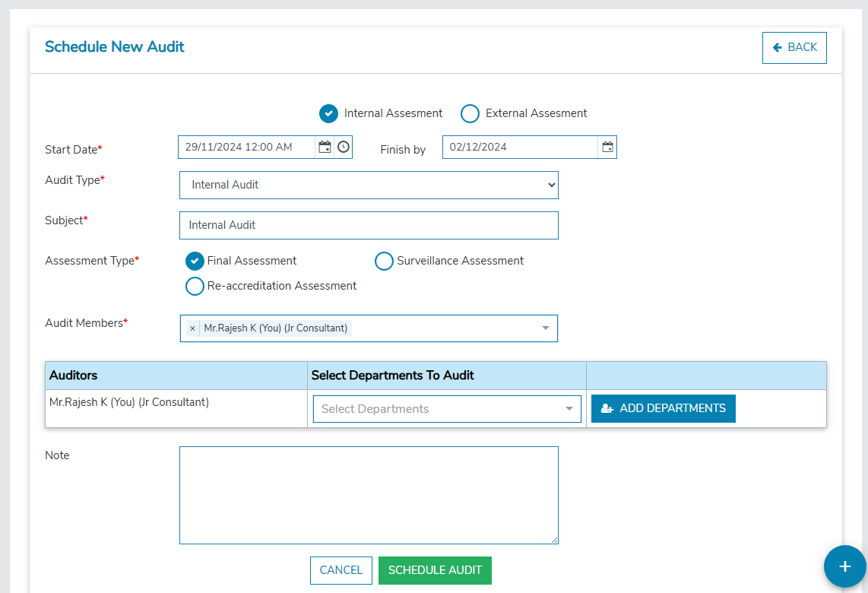Choose Re-accreditation Assessment type
The height and width of the screenshot is (593, 868).
(x=195, y=286)
